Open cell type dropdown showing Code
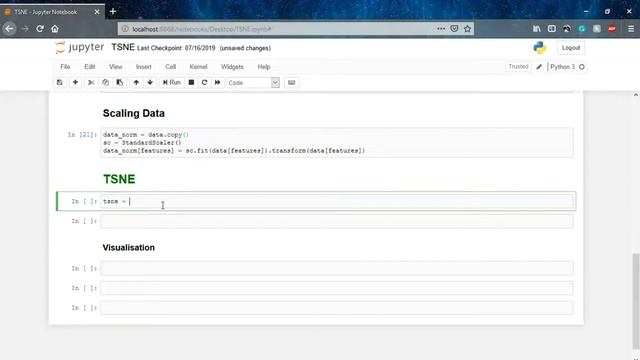Viewport: 640px width, 360px height. [x=253, y=82]
